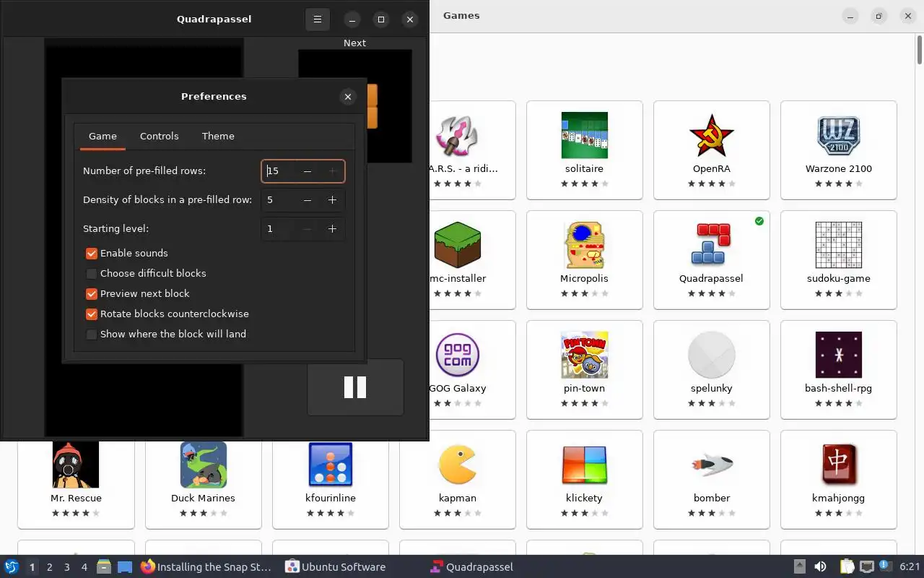Open the bash-shell-rpg icon

[x=839, y=355]
